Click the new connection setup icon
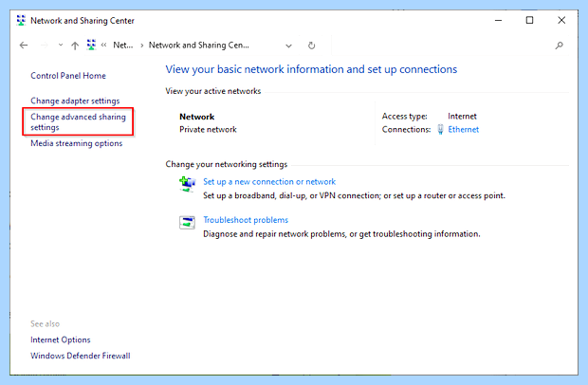 (x=187, y=184)
